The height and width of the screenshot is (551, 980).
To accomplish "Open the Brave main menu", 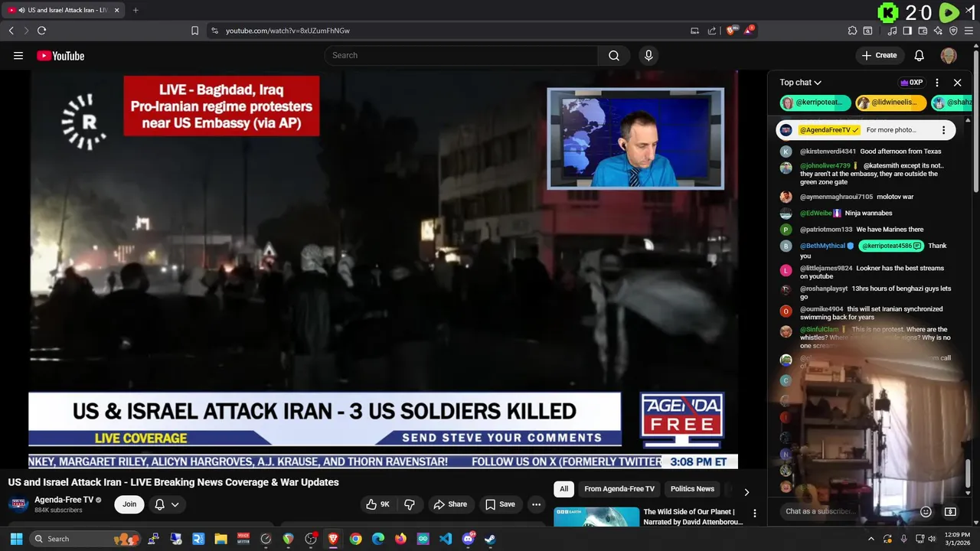I will [x=969, y=31].
